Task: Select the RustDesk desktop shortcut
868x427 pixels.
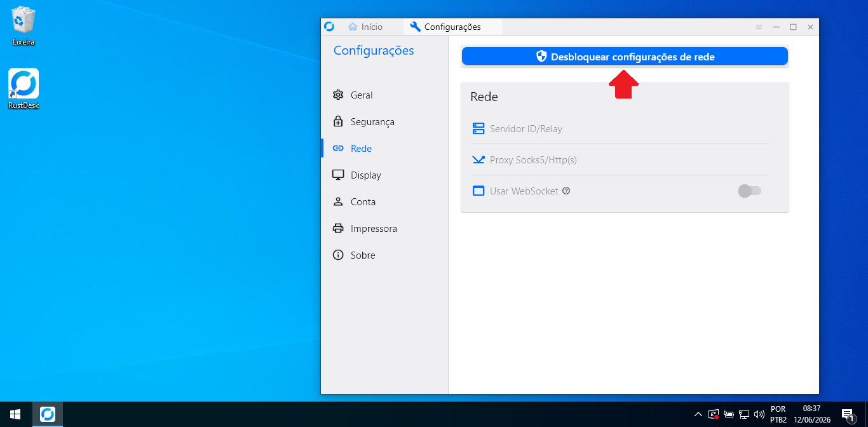Action: (x=24, y=89)
